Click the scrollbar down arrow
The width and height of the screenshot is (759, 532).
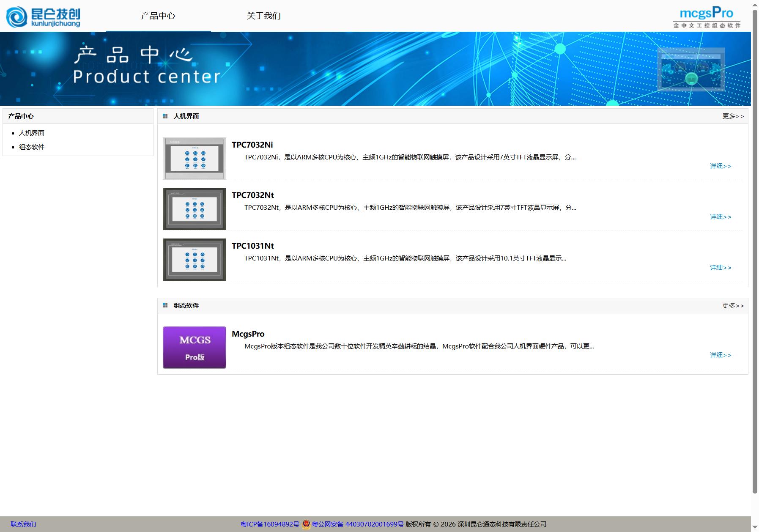tap(755, 528)
